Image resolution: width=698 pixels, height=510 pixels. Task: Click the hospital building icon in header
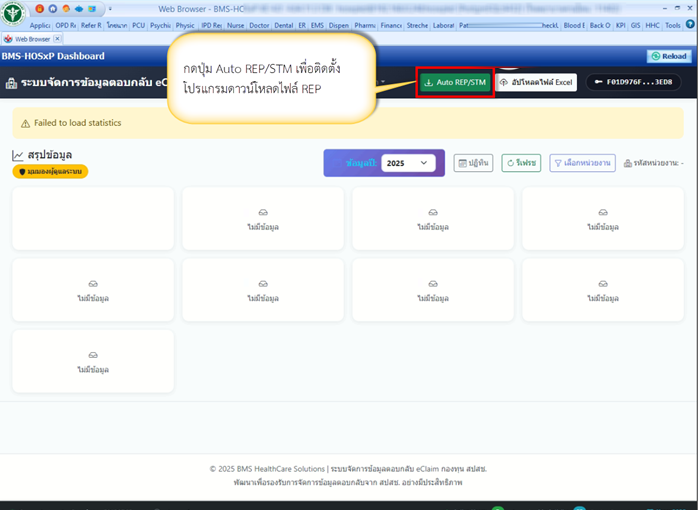click(12, 84)
